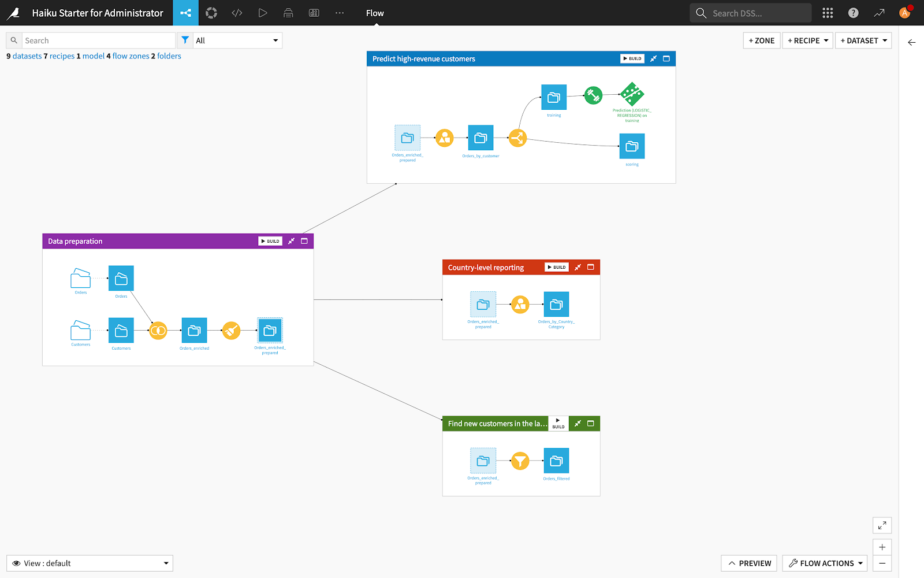The image size is (924, 578).
Task: Select the training dataset
Action: [x=554, y=98]
